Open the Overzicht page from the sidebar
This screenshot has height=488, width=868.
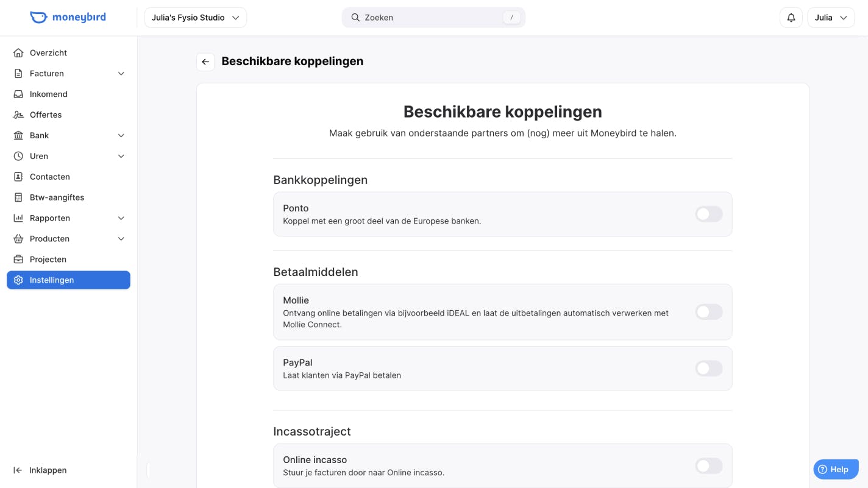pos(48,52)
